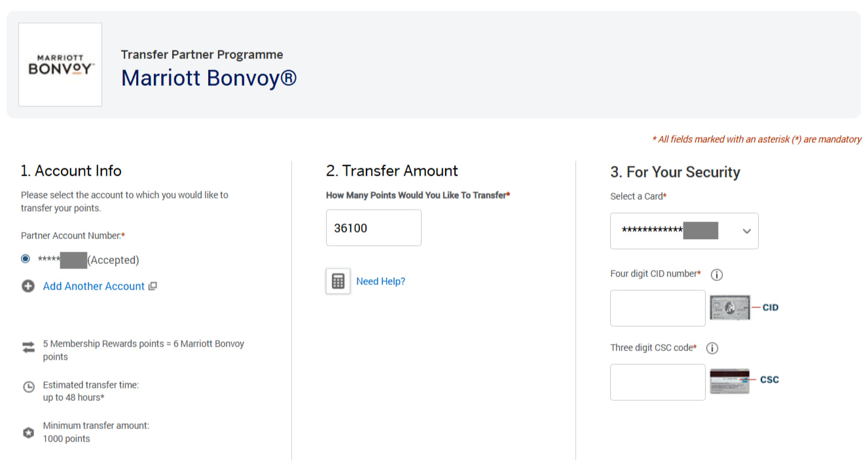This screenshot has width=868, height=469.
Task: Click the points conversion arrows icon
Action: (28, 347)
